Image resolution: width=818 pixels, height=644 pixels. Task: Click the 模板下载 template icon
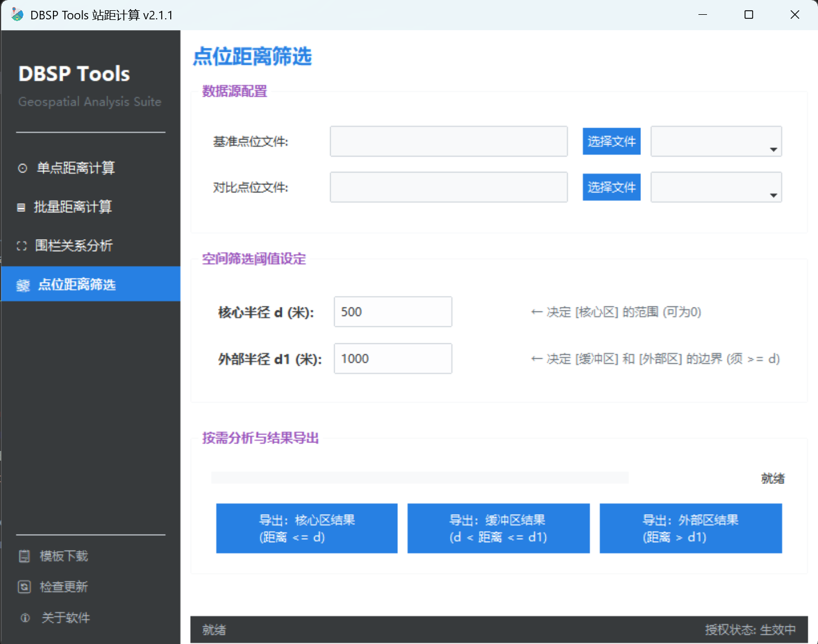pyautogui.click(x=24, y=556)
